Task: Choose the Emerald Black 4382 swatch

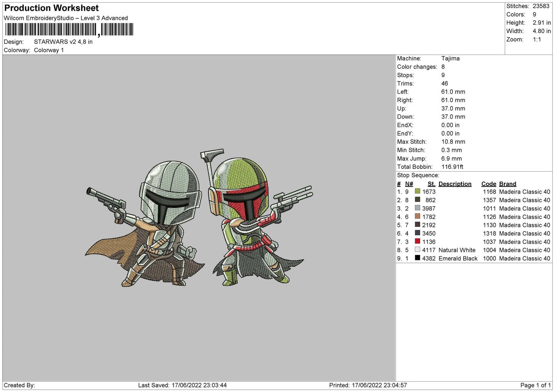Action: 417,258
